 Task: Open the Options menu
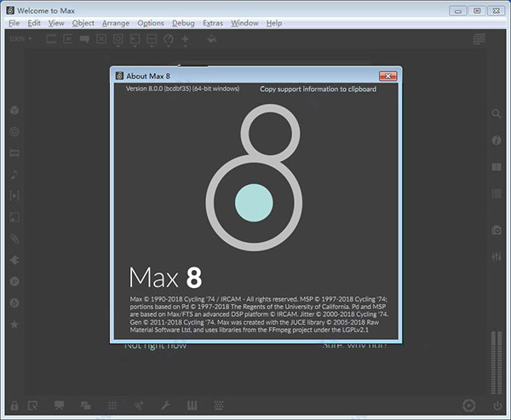pos(151,23)
